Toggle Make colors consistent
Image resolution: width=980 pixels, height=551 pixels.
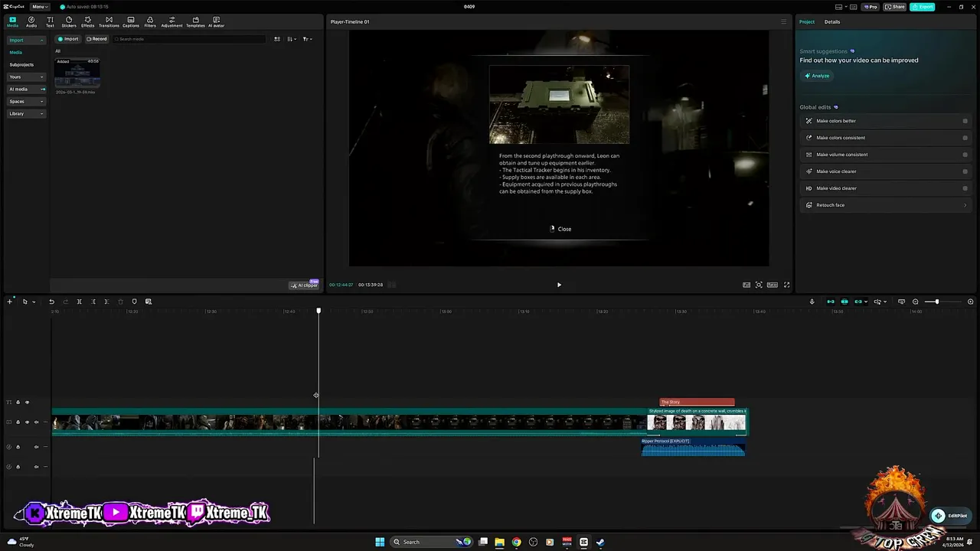click(x=965, y=138)
